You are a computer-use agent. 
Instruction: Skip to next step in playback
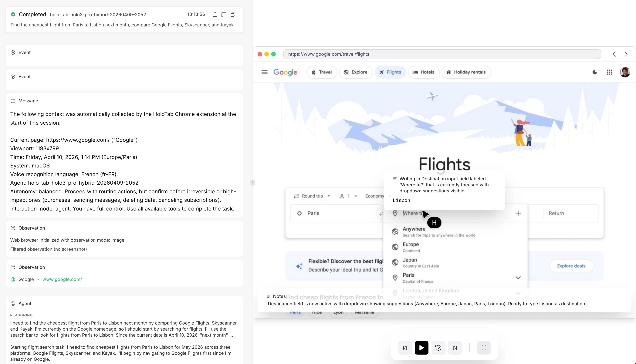(455, 348)
